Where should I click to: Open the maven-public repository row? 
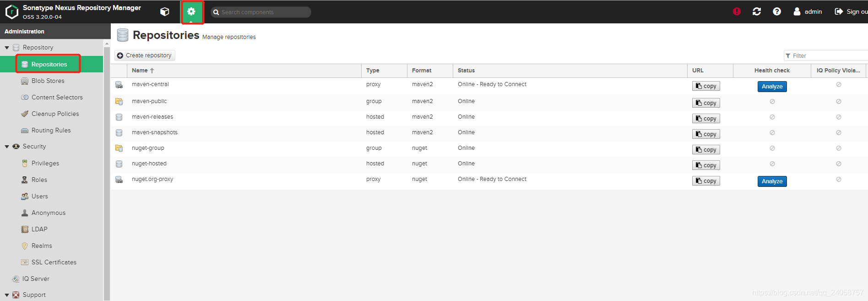coord(489,103)
